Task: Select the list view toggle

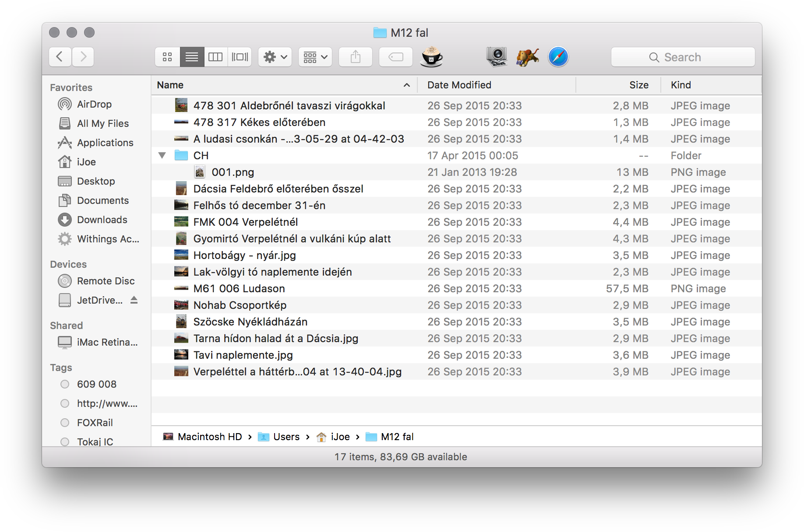Action: (192, 57)
